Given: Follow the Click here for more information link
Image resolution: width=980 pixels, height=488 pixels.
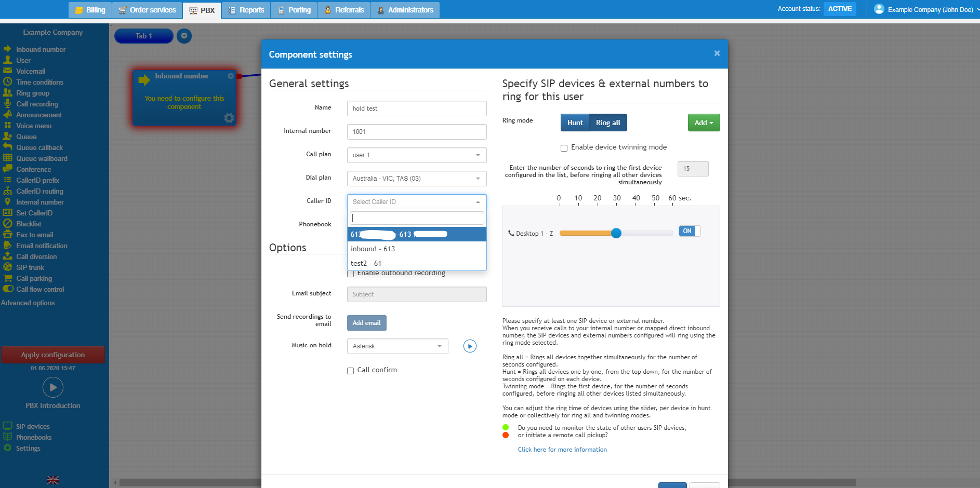Looking at the screenshot, I should pyautogui.click(x=562, y=449).
